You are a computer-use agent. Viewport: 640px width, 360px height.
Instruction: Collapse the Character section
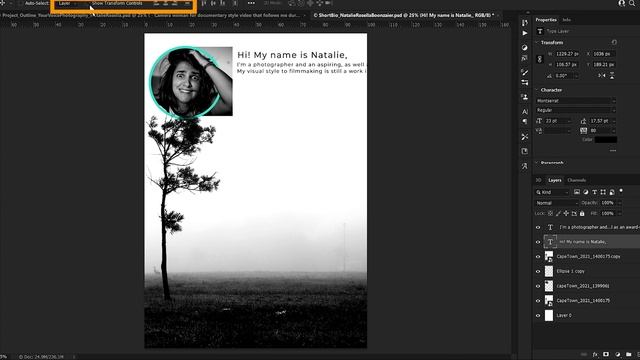[537, 90]
